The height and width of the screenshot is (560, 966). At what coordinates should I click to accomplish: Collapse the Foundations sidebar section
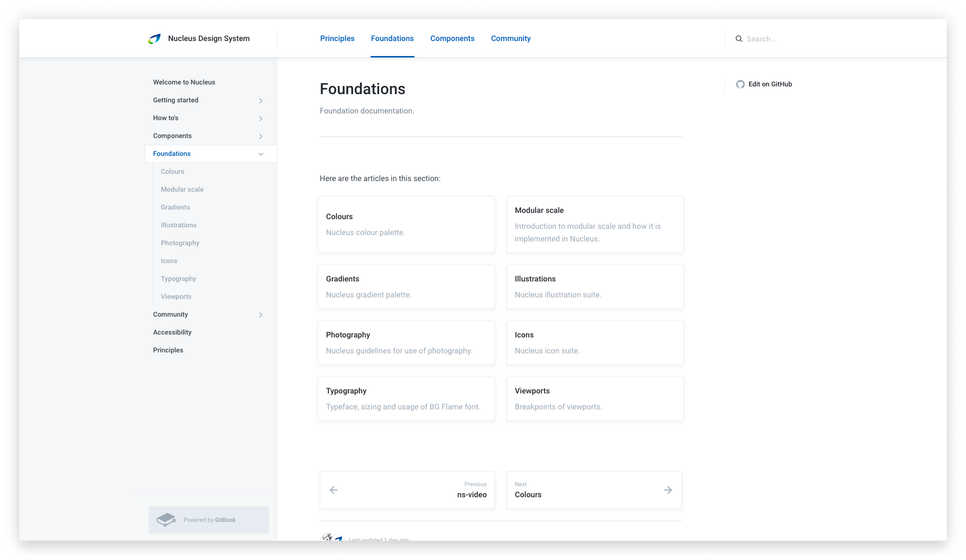261,154
